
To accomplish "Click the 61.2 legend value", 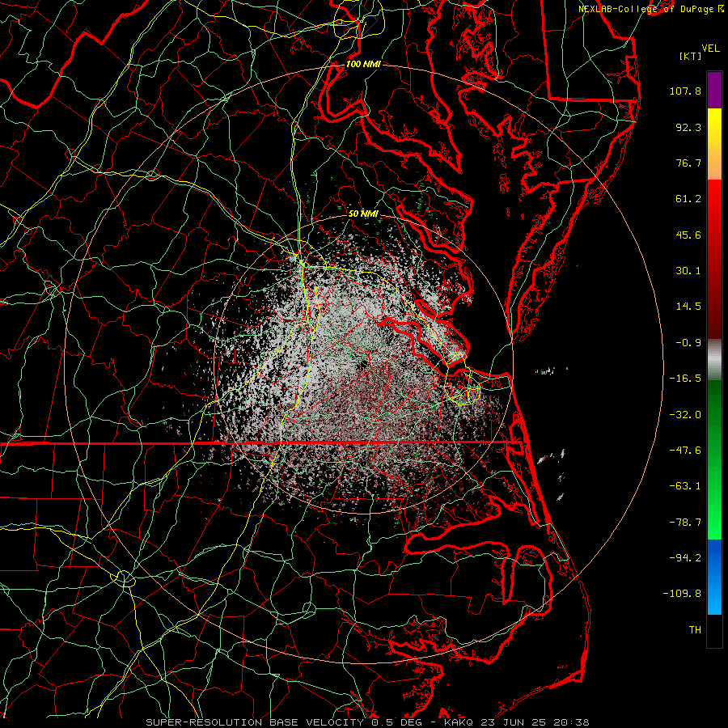I will click(x=688, y=199).
